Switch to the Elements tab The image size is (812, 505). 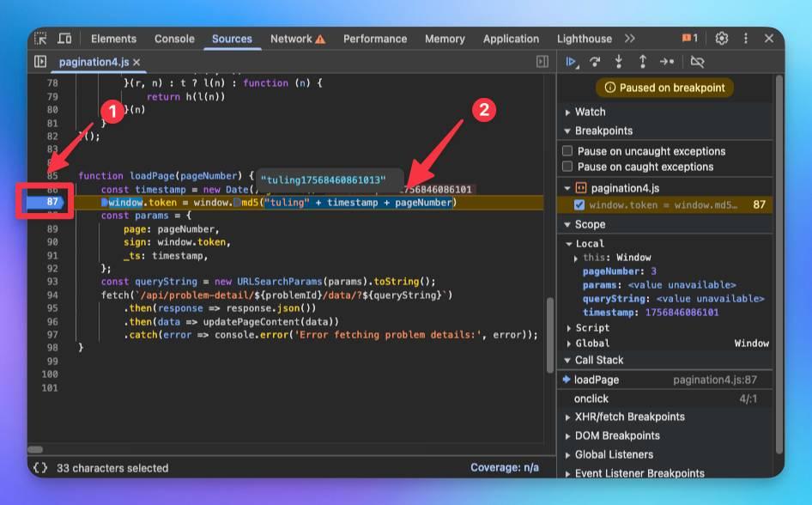113,39
